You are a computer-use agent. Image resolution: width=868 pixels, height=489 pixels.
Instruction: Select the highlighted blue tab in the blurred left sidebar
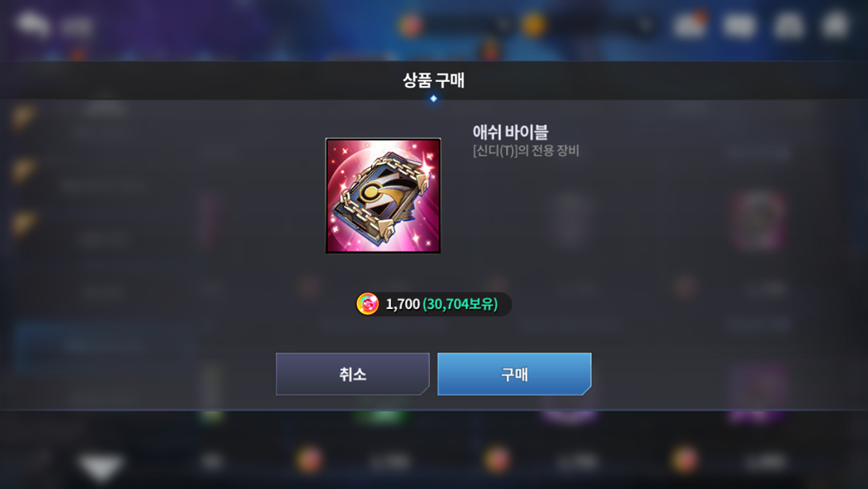point(103,346)
